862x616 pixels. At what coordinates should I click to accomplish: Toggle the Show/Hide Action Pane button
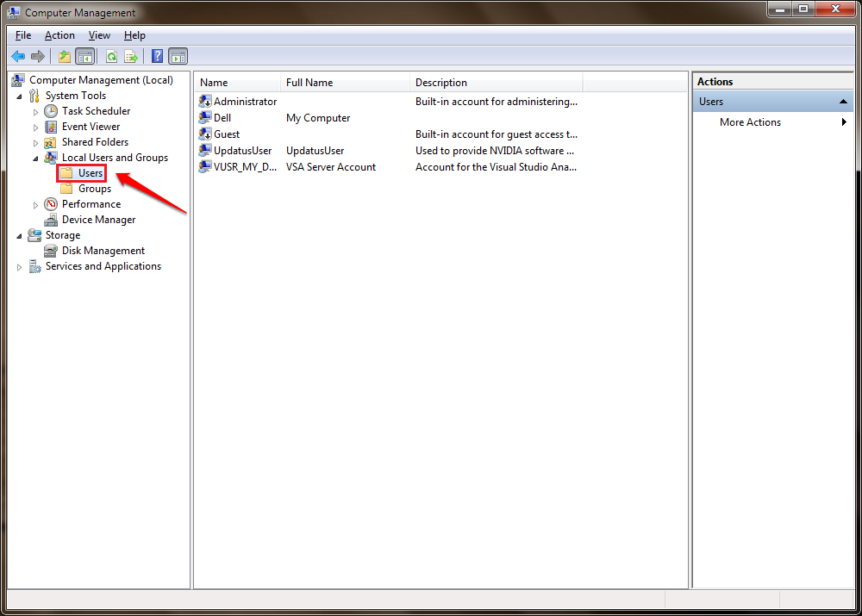tap(178, 57)
